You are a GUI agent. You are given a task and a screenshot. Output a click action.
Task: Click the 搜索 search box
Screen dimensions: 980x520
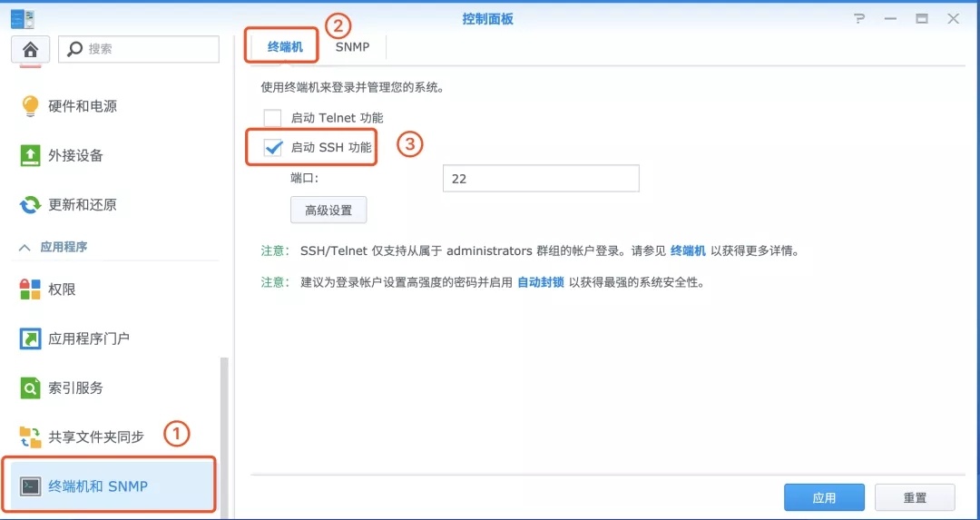point(139,49)
